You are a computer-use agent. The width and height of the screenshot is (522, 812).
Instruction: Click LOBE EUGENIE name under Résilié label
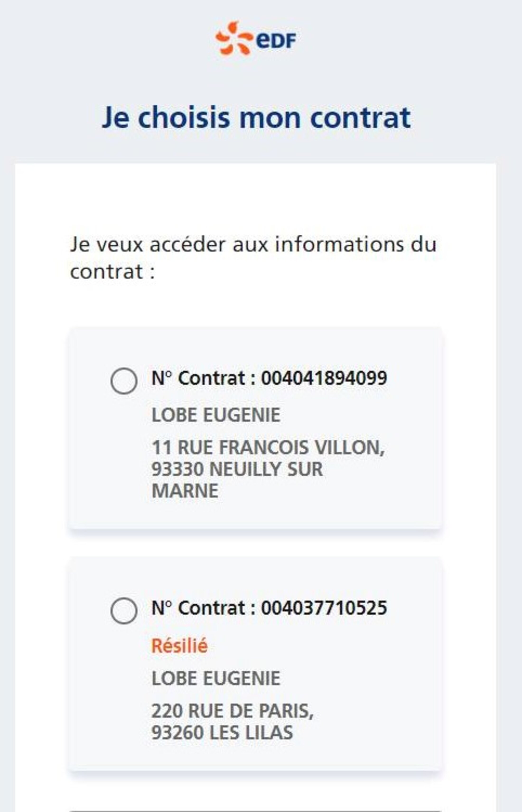point(216,678)
